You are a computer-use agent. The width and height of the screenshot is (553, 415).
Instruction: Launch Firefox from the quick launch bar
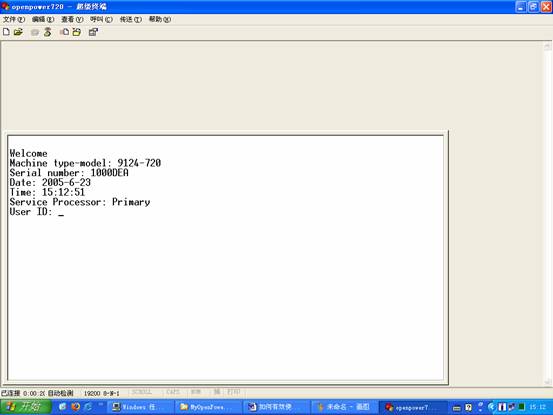(x=75, y=407)
